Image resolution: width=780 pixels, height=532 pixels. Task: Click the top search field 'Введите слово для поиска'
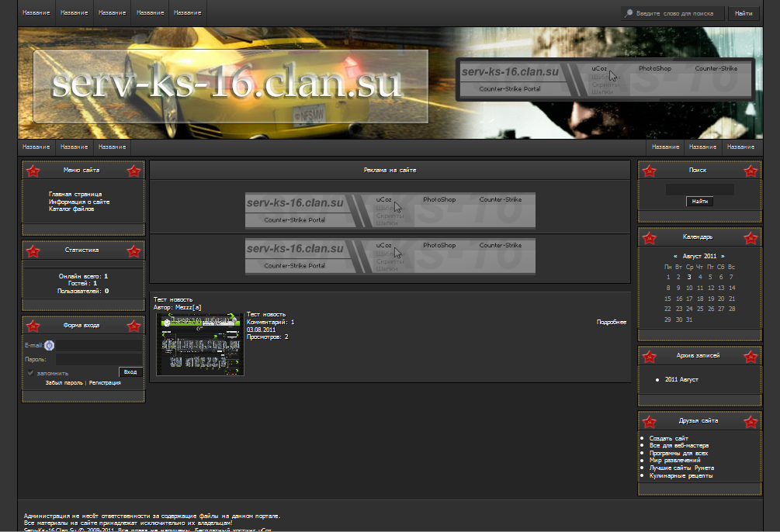coord(674,13)
